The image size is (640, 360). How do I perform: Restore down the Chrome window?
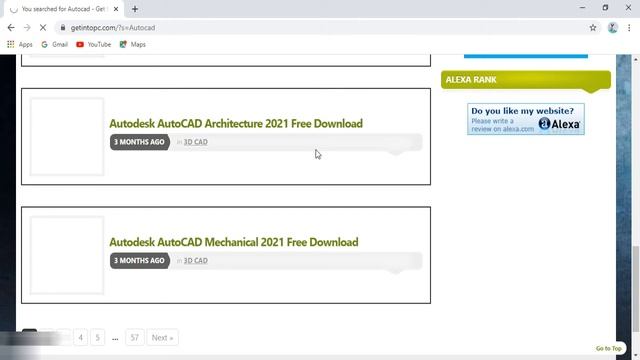click(x=605, y=8)
